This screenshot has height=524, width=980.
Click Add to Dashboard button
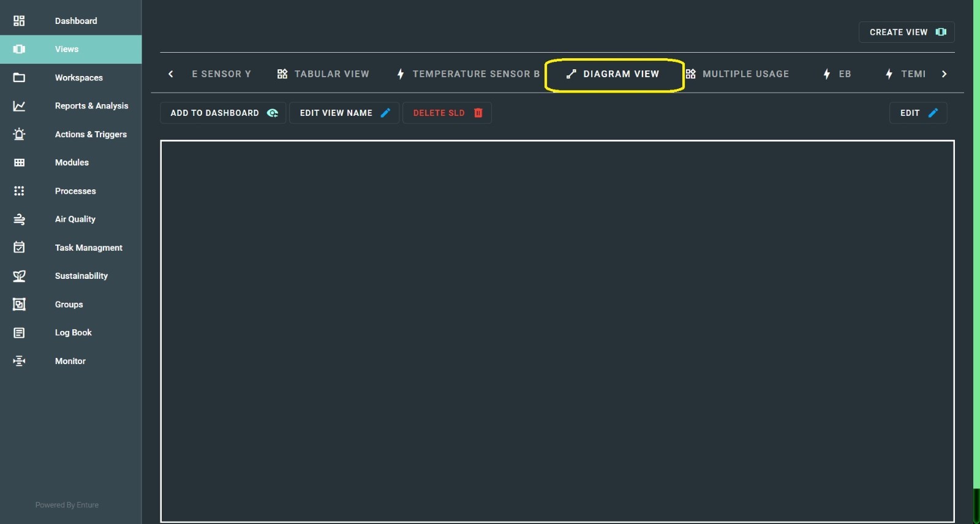(223, 113)
